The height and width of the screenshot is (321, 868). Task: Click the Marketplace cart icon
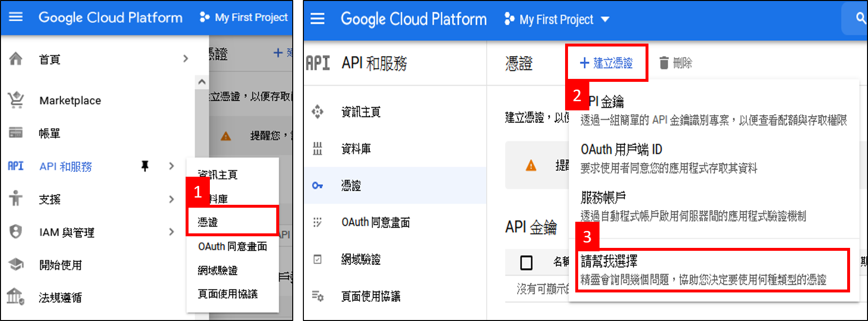[16, 100]
